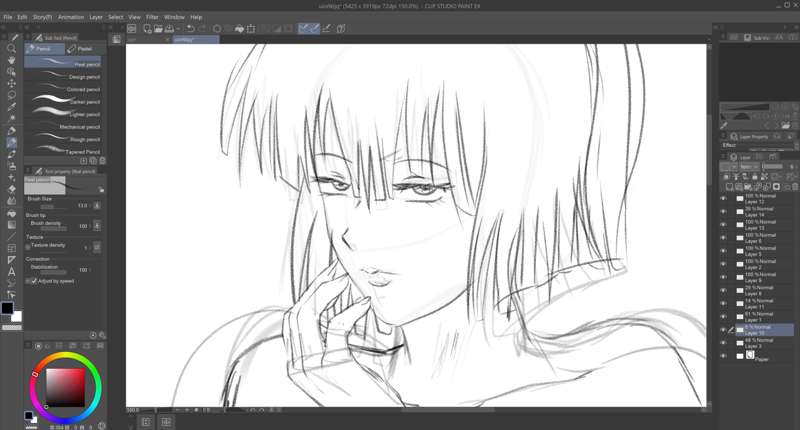800x430 pixels.
Task: Toggle the Adjust by speed checkbox
Action: [x=34, y=281]
